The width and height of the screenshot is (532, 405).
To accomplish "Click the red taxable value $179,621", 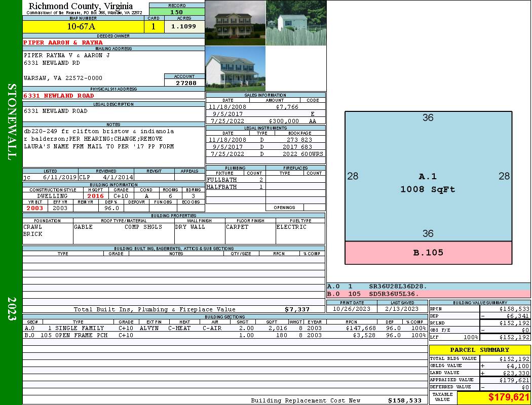I will tap(494, 397).
